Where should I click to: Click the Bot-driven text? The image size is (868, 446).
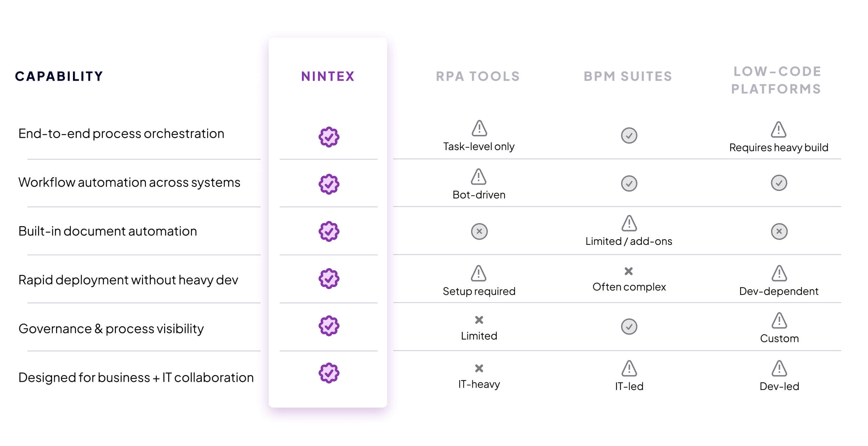click(479, 194)
